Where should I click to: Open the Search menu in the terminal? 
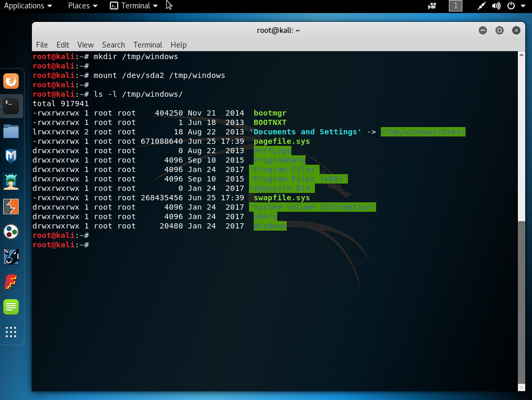coord(113,45)
